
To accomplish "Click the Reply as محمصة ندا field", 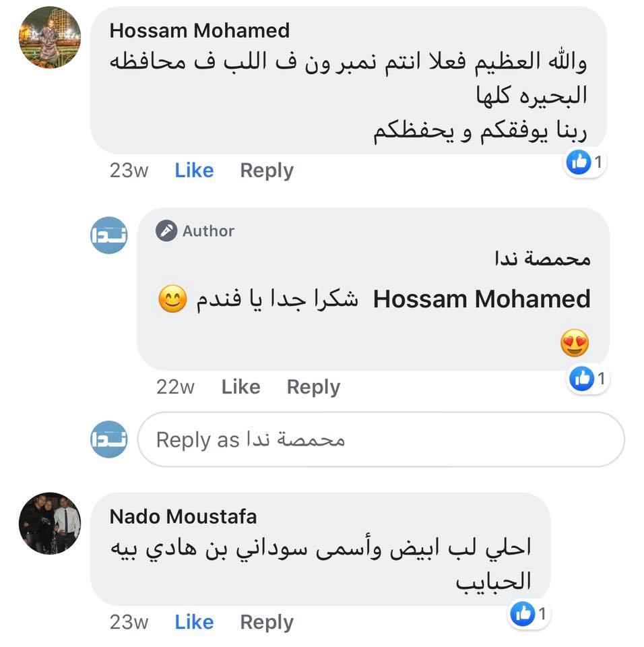I will pos(381,439).
